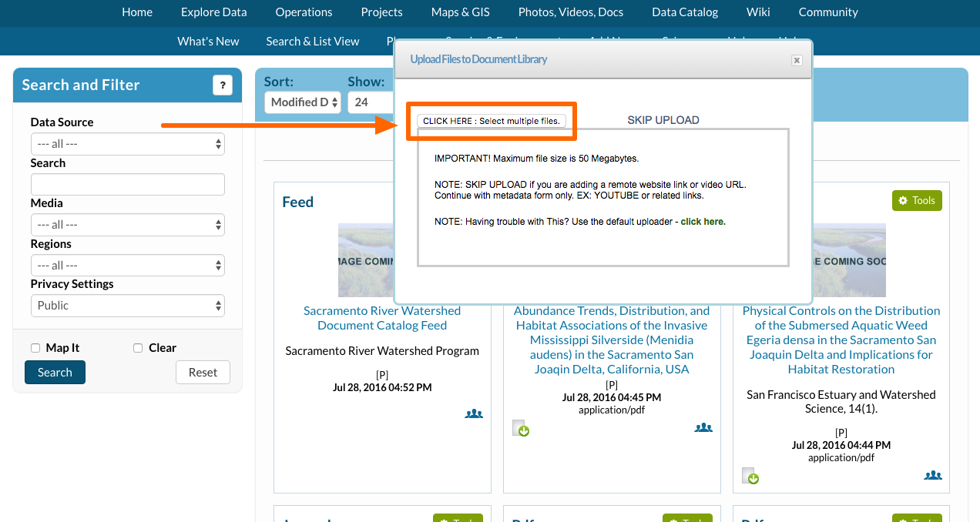Enable the Map It checkbox
Viewport: 980px width, 522px height.
[35, 348]
